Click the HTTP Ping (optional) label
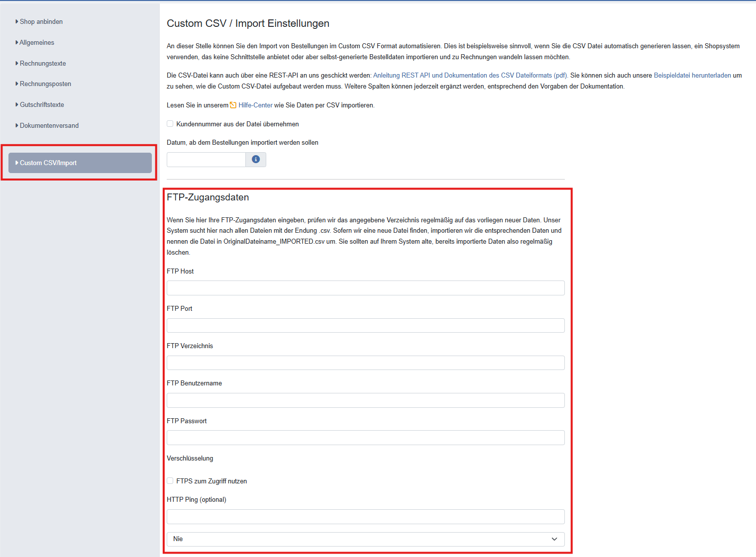Viewport: 756px width, 557px height. point(197,500)
